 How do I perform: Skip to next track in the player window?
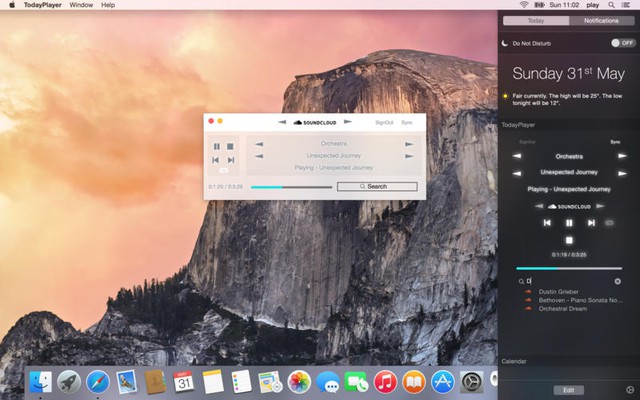pyautogui.click(x=231, y=160)
